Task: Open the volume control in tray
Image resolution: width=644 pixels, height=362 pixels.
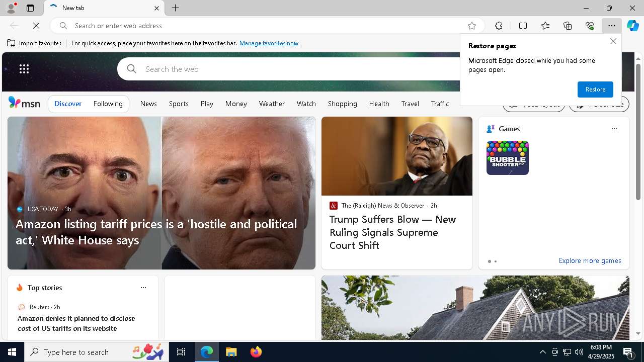Action: pyautogui.click(x=579, y=352)
